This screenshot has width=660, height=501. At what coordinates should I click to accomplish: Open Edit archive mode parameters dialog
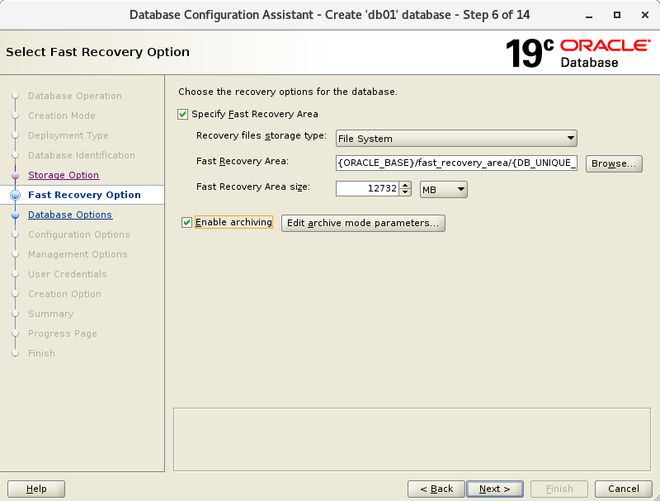point(363,223)
